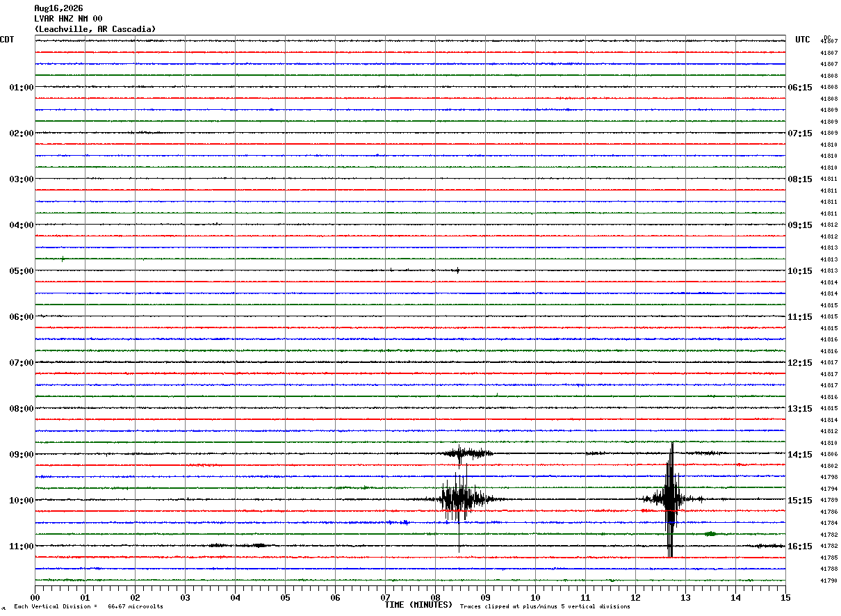Click the CDT timezone label

tap(7, 40)
